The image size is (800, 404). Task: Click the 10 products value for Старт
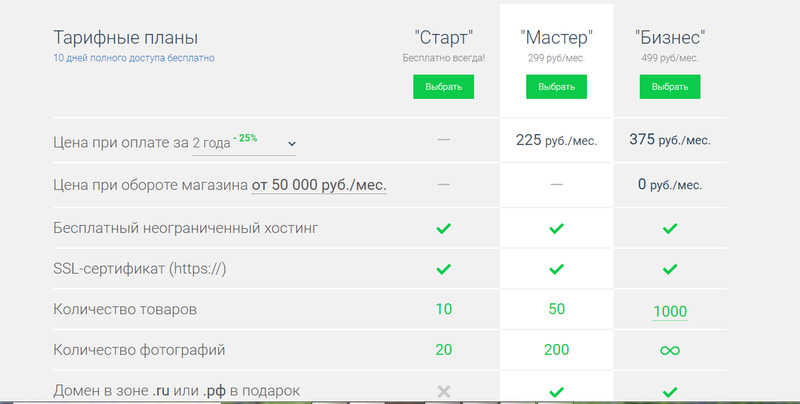443,309
